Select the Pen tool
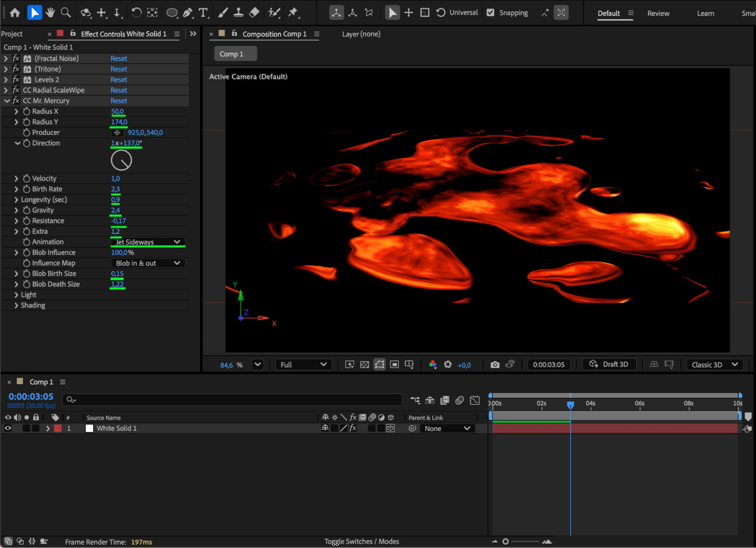Screen dimensions: 756x548 click(x=187, y=13)
